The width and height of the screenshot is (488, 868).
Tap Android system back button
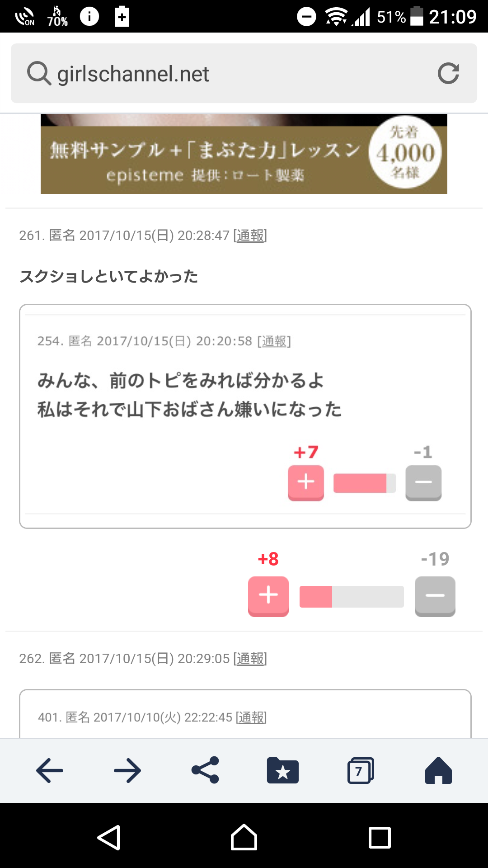coord(109,837)
